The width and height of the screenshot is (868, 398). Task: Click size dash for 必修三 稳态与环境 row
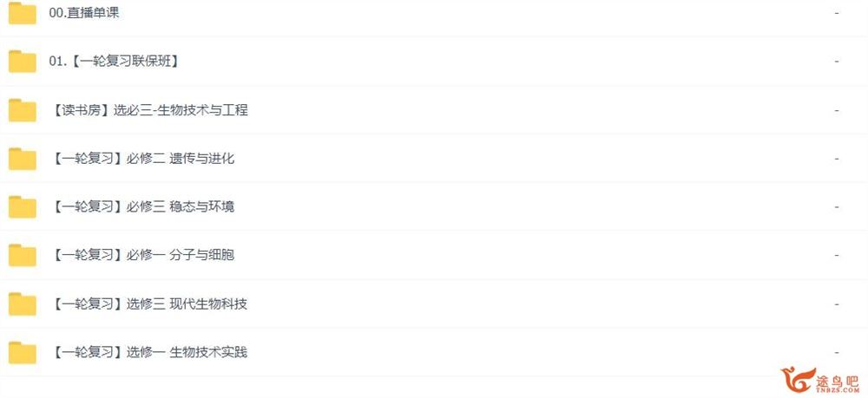pyautogui.click(x=837, y=206)
